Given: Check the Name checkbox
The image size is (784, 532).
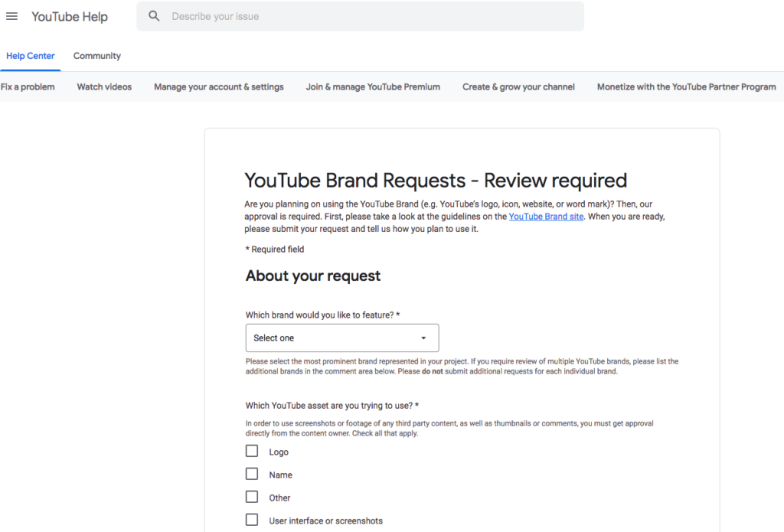Looking at the screenshot, I should click(x=252, y=474).
